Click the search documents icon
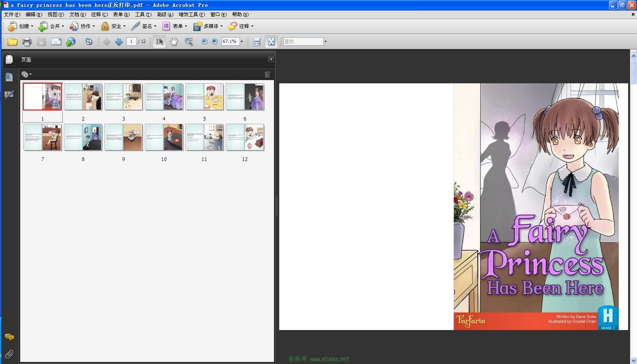The width and height of the screenshot is (637, 364). (89, 42)
